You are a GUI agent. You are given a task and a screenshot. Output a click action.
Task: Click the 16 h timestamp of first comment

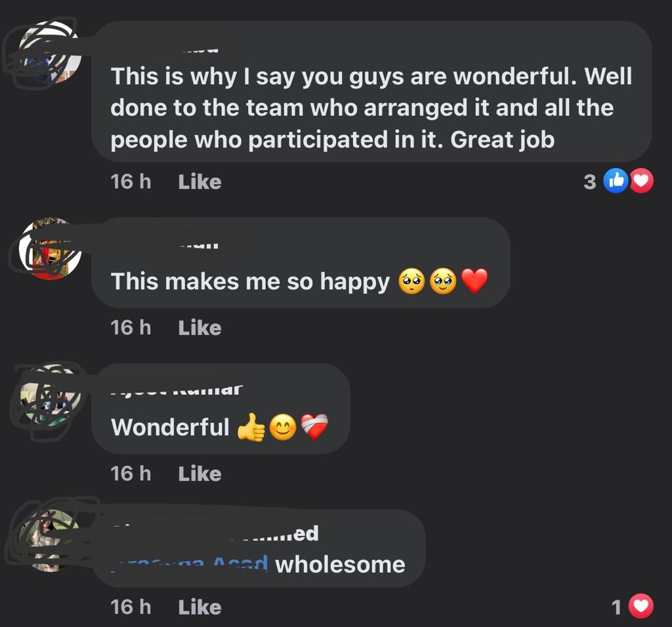pos(131,182)
